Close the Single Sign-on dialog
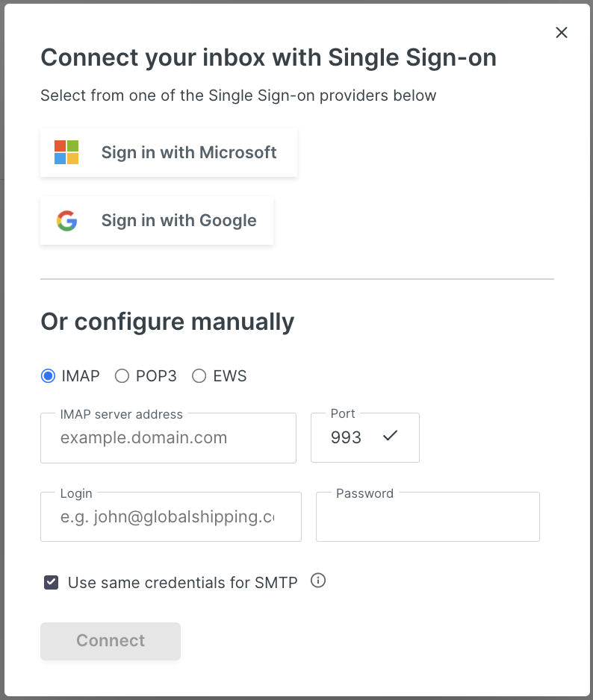This screenshot has height=700, width=593. (562, 32)
